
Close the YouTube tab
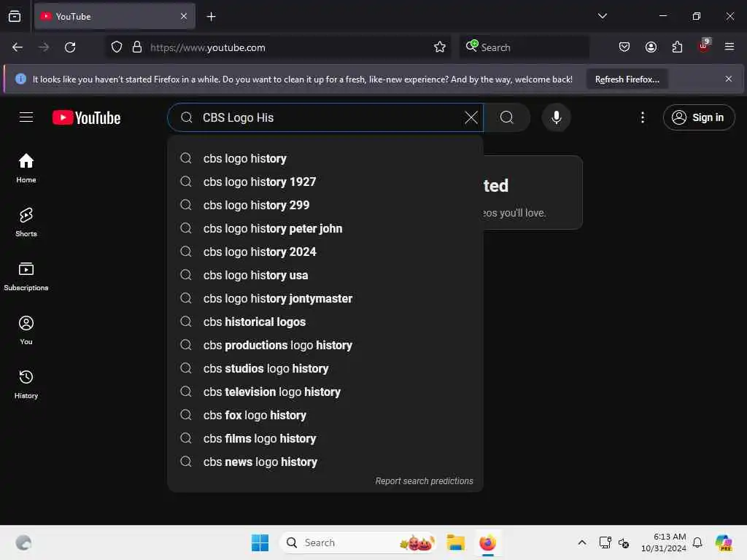(x=184, y=17)
